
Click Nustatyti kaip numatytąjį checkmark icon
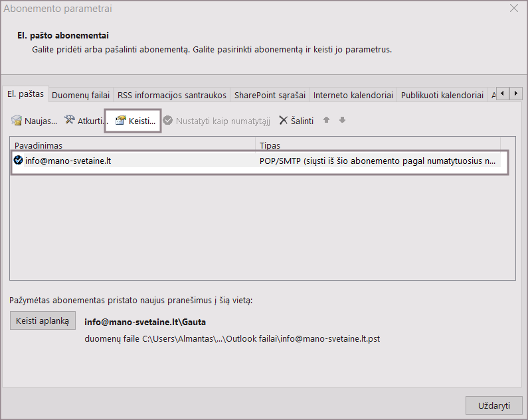[x=168, y=121]
